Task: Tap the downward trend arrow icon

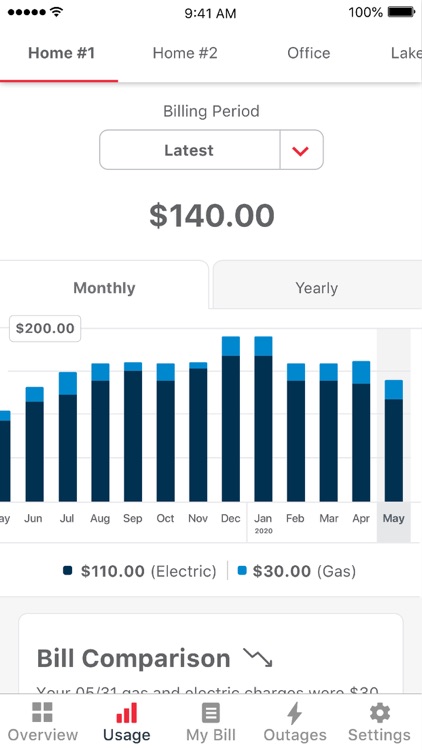Action: click(257, 658)
